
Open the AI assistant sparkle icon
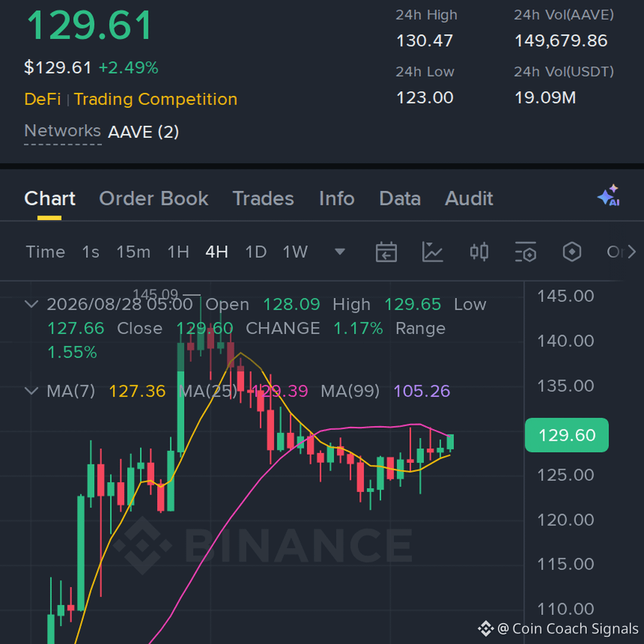click(609, 195)
